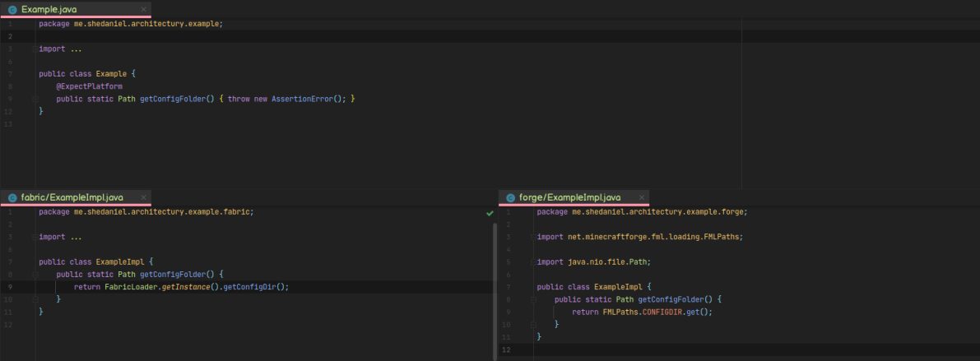
Task: Click the @ExpectPlatform annotation
Action: (89, 86)
